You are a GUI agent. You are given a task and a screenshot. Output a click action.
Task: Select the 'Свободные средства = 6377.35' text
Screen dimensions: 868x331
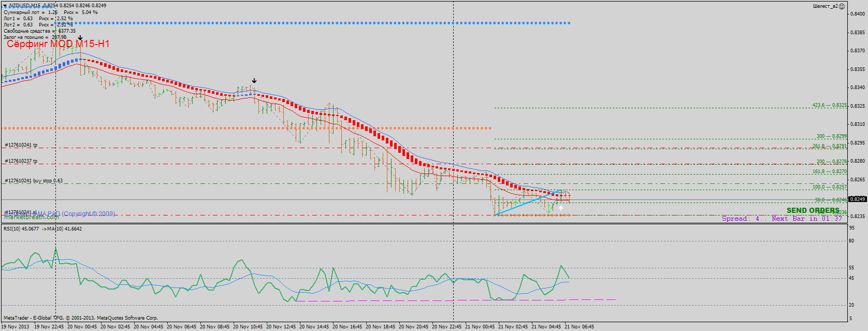tap(39, 31)
